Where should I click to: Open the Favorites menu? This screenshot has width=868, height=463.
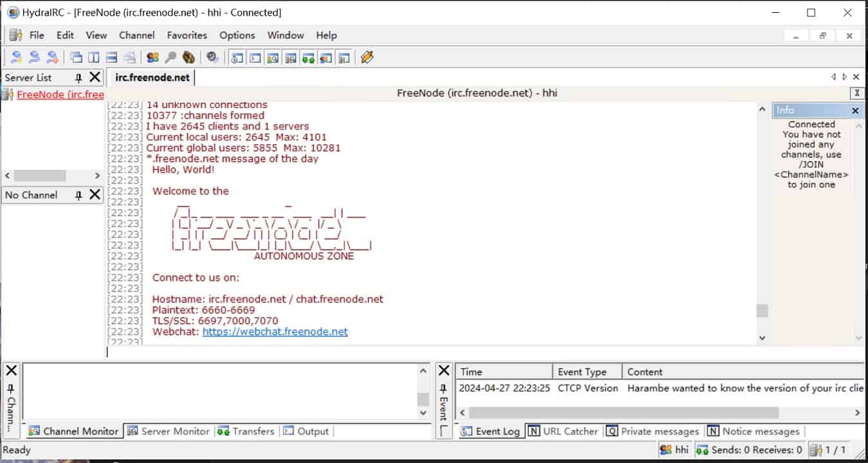point(187,35)
